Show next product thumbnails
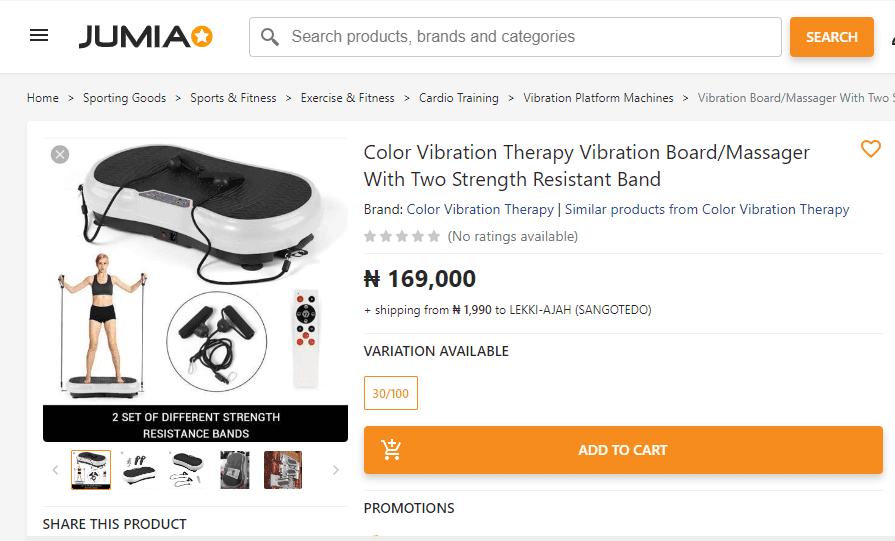Viewport: 895px width, 541px height. [335, 470]
